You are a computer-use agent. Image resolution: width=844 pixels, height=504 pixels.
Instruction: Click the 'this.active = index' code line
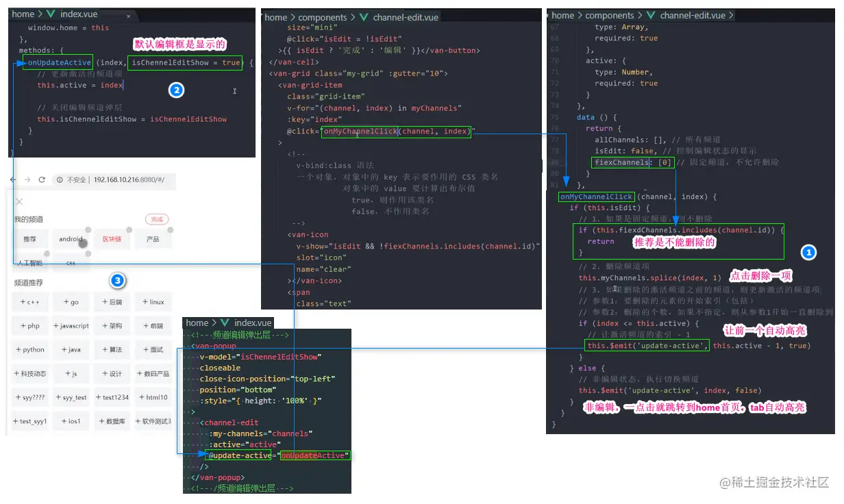pyautogui.click(x=80, y=85)
